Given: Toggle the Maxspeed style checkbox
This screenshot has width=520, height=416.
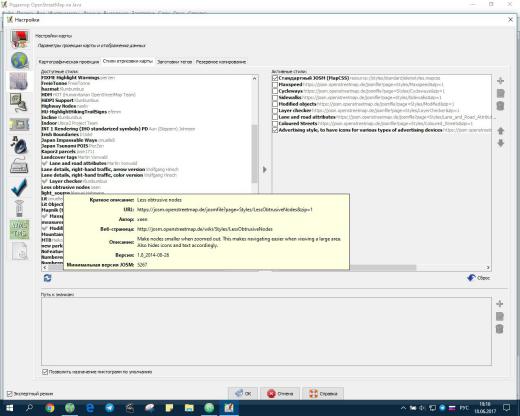Looking at the screenshot, I should pos(275,85).
